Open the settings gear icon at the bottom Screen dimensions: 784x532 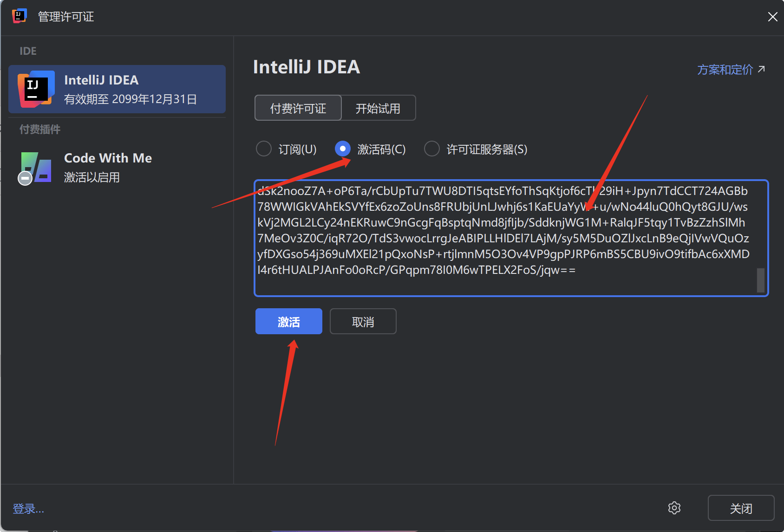[x=674, y=508]
